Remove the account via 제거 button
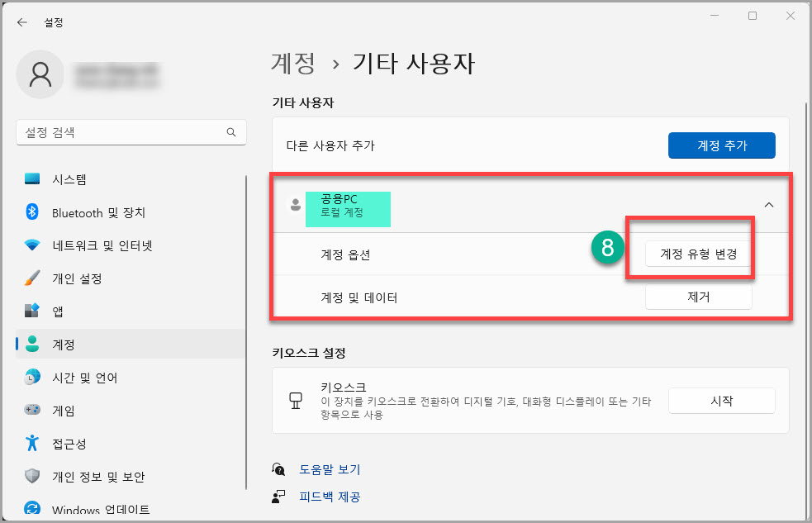 click(698, 297)
